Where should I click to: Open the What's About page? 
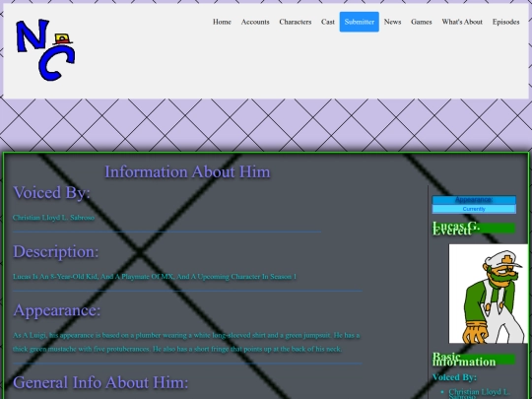(462, 22)
